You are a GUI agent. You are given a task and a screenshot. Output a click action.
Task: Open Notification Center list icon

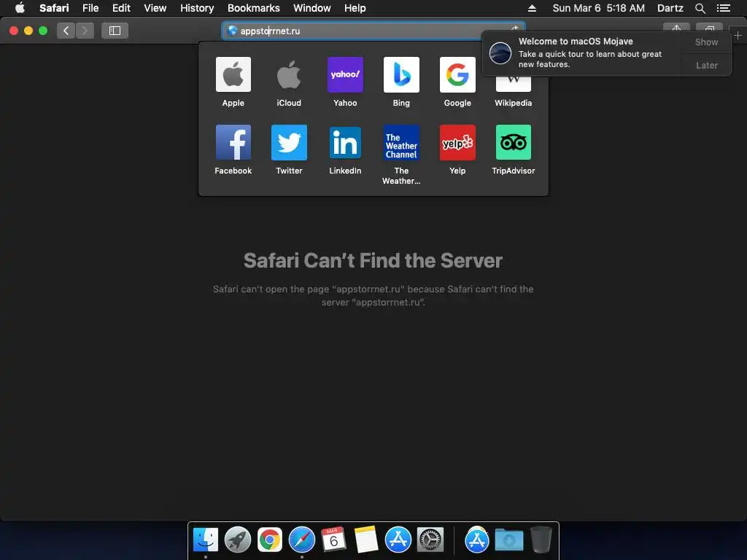(x=723, y=8)
